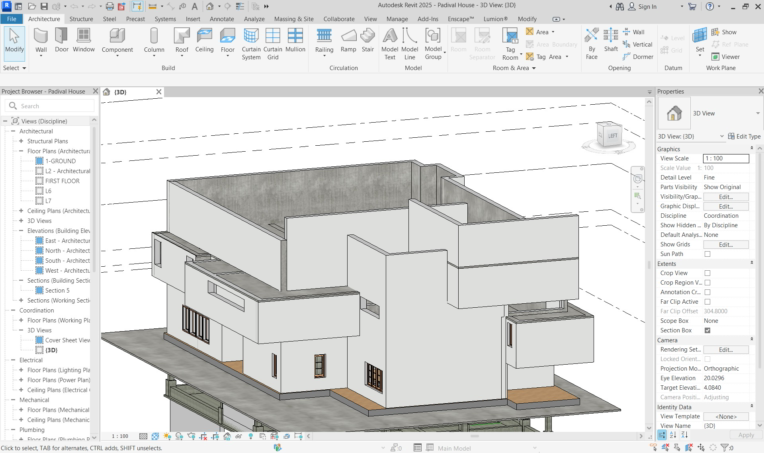Open the Select dropdown under Modify

(14, 68)
